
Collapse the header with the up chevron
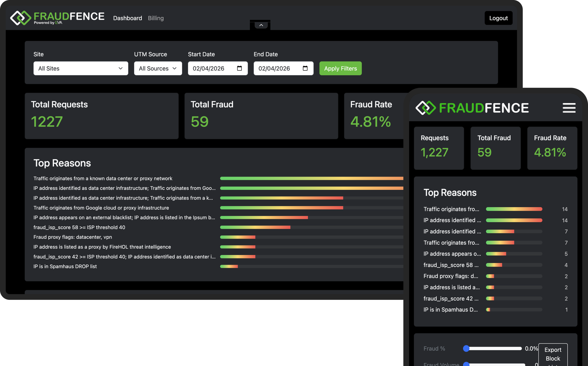pos(261,25)
